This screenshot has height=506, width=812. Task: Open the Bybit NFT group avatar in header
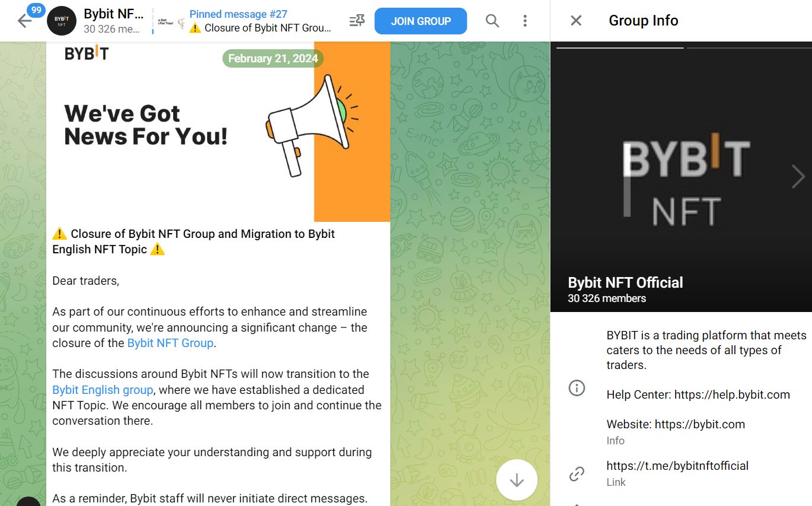click(62, 21)
